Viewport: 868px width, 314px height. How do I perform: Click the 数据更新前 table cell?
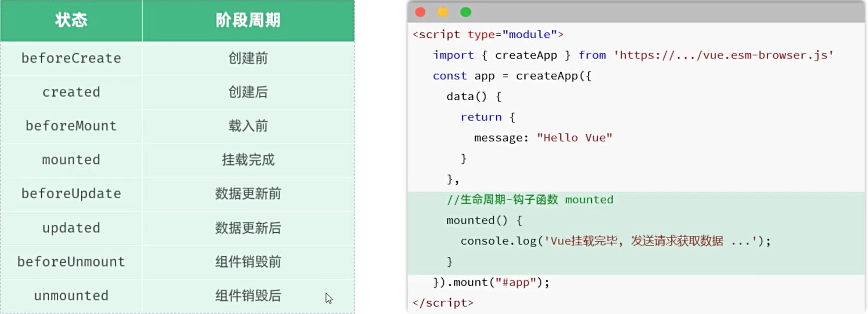(x=248, y=194)
